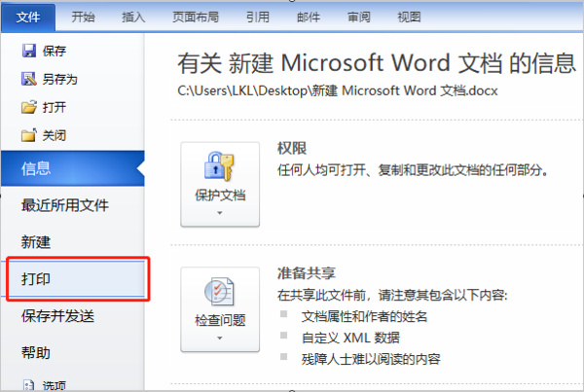Image resolution: width=584 pixels, height=392 pixels.
Task: Click the Close folder icon
Action: (x=29, y=135)
